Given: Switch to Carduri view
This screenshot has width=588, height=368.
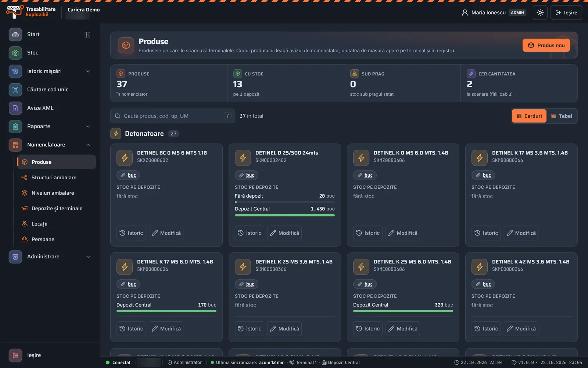Looking at the screenshot, I should click(529, 116).
